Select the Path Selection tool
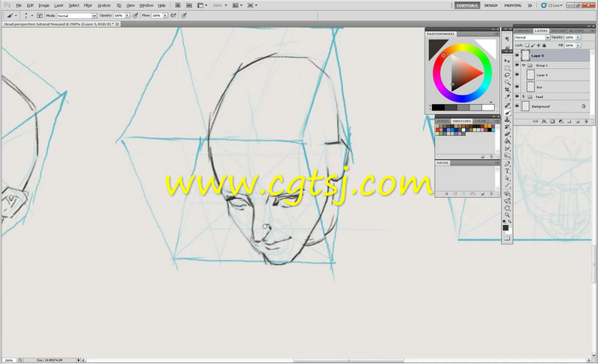The image size is (598, 364). (507, 179)
